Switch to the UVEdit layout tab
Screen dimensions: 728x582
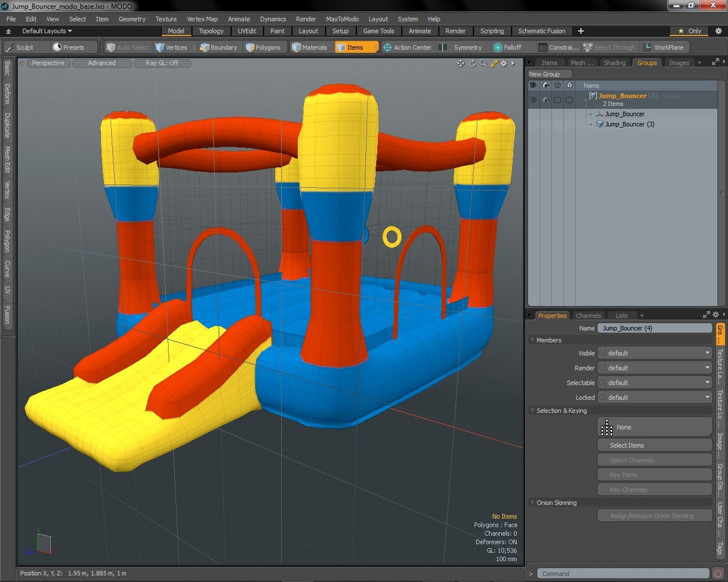click(247, 31)
